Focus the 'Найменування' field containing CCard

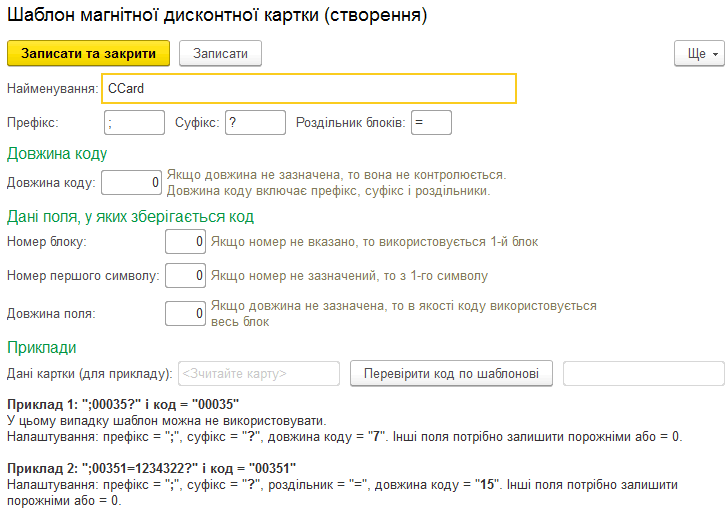pos(309,88)
